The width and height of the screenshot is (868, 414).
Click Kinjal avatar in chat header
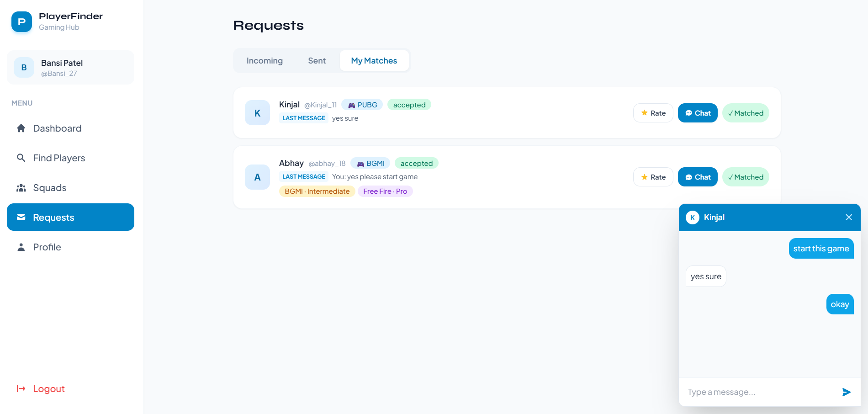[693, 218]
